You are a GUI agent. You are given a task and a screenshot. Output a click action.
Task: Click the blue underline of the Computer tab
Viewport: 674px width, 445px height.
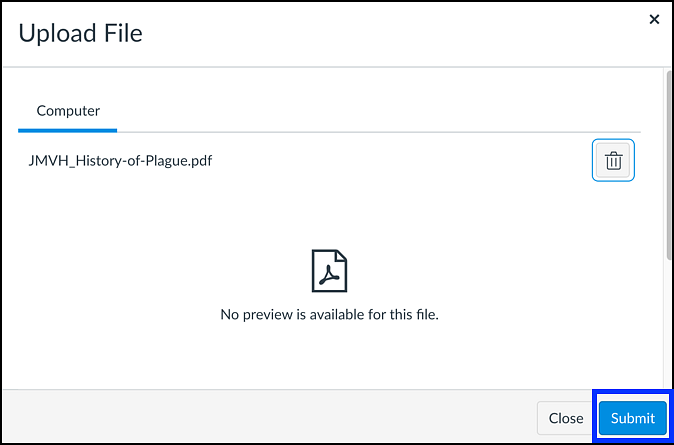coord(67,130)
